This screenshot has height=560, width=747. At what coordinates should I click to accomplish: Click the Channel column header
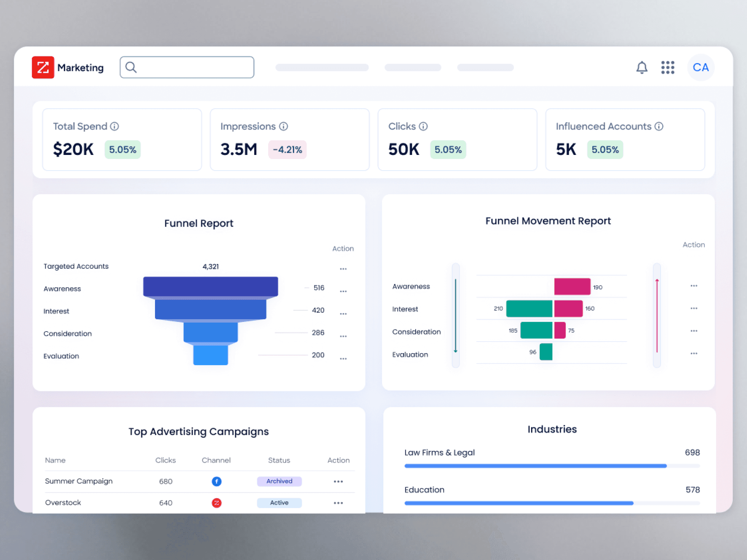(x=216, y=460)
